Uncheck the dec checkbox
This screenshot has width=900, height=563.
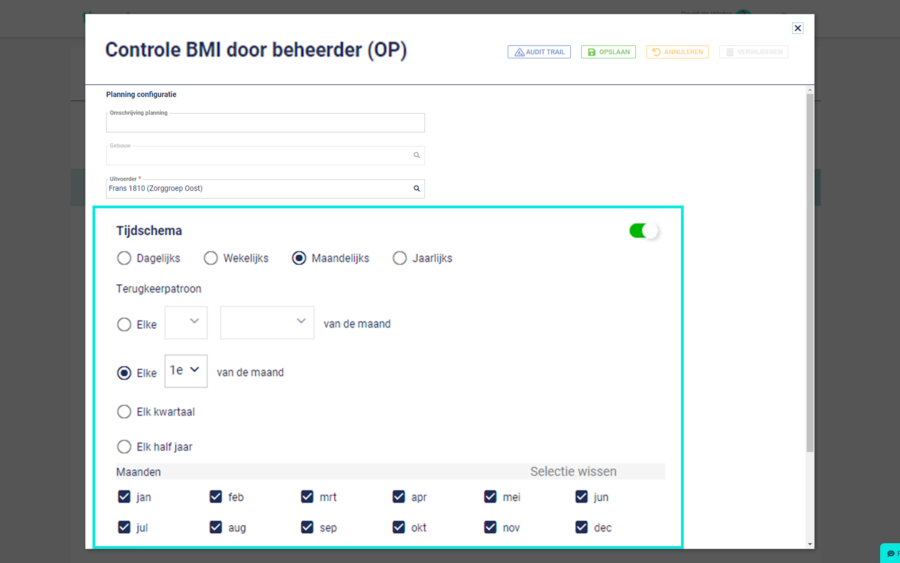(581, 527)
